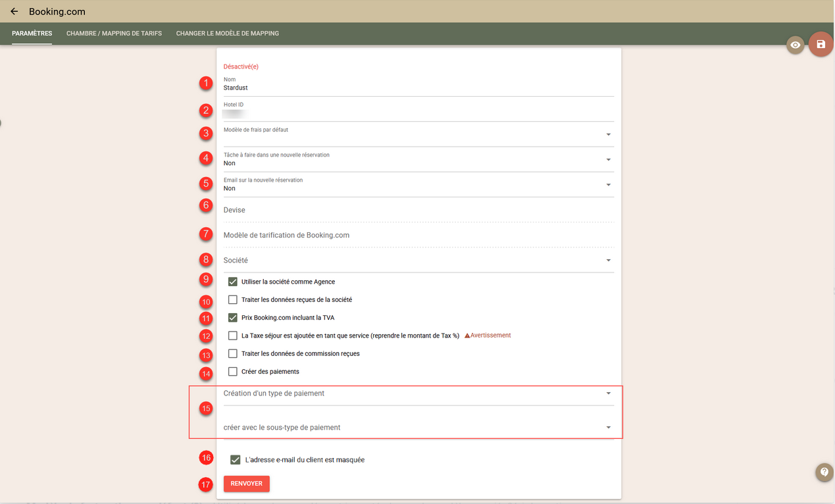
Task: Open Changer le modèle de mapping tab
Action: click(227, 34)
